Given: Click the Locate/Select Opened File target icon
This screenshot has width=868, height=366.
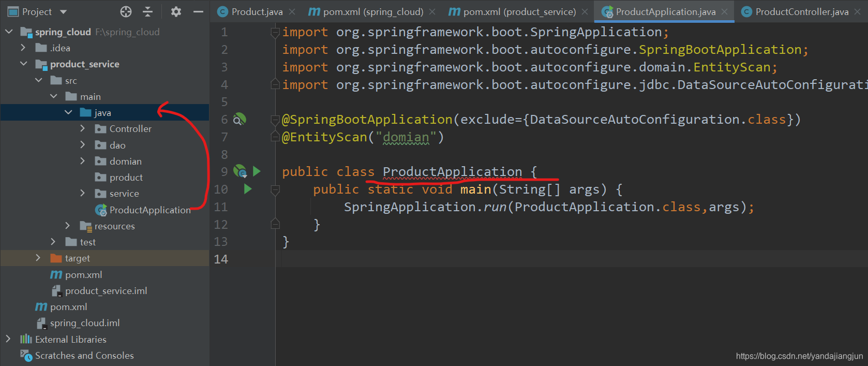Looking at the screenshot, I should (x=126, y=11).
